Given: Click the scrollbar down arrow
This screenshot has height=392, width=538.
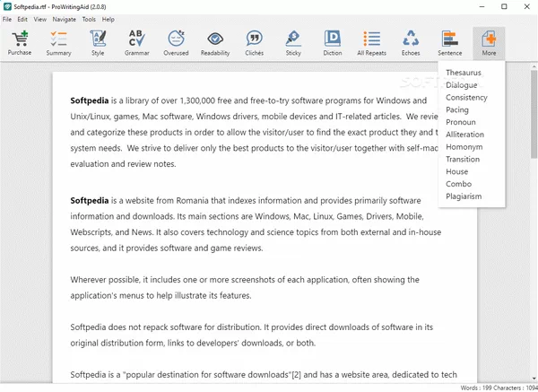Looking at the screenshot, I should tap(534, 379).
